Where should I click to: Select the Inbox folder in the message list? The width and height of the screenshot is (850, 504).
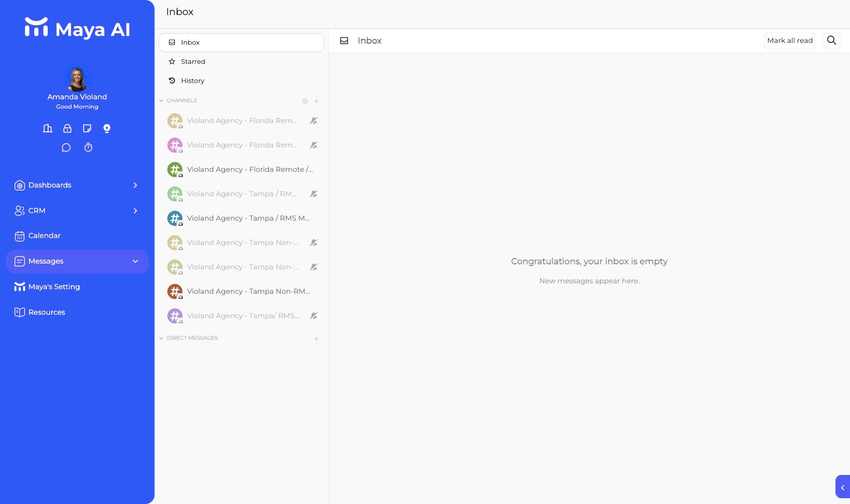point(241,42)
